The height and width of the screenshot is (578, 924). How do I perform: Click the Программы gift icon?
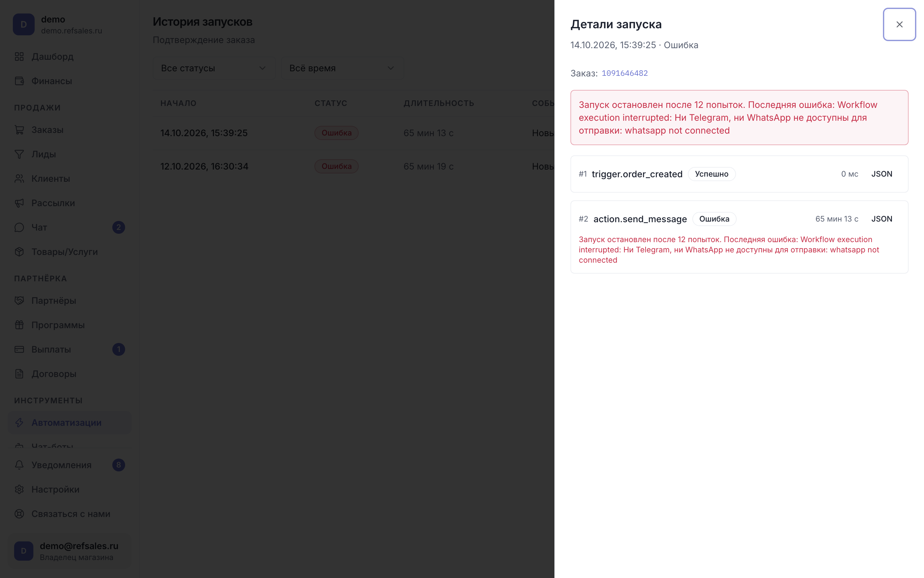coord(19,325)
